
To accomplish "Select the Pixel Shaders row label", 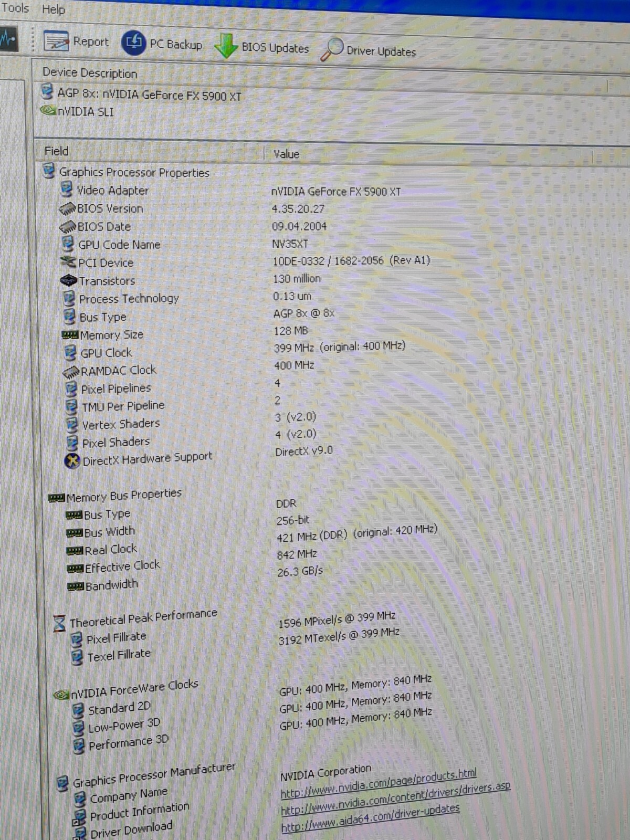I will 116,442.
